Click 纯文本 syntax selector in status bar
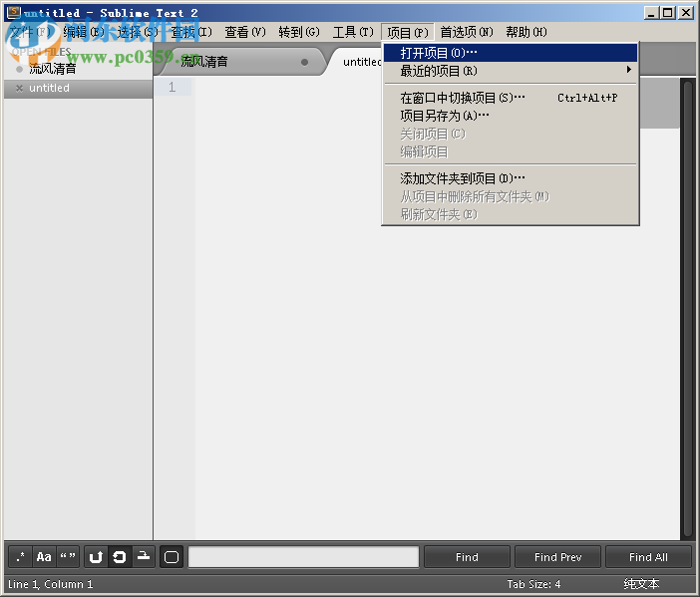This screenshot has width=700, height=597. [x=641, y=584]
